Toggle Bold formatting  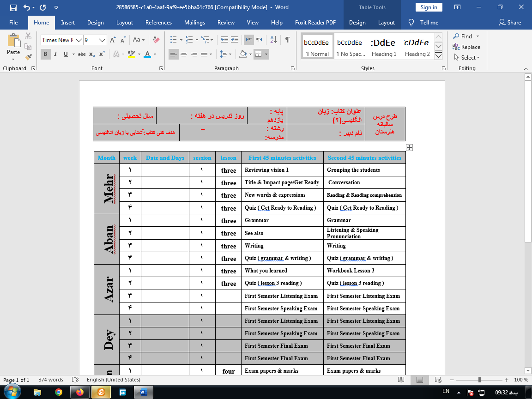click(x=45, y=54)
